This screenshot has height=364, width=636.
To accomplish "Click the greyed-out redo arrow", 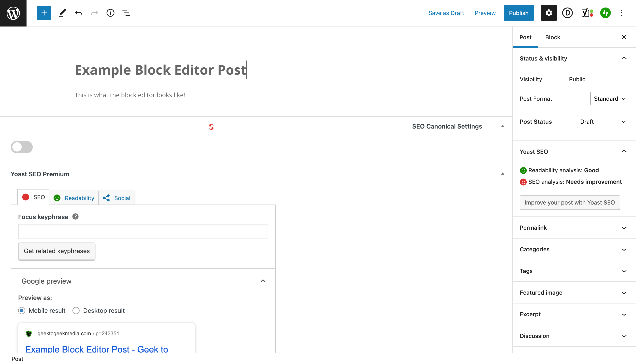I will click(95, 13).
